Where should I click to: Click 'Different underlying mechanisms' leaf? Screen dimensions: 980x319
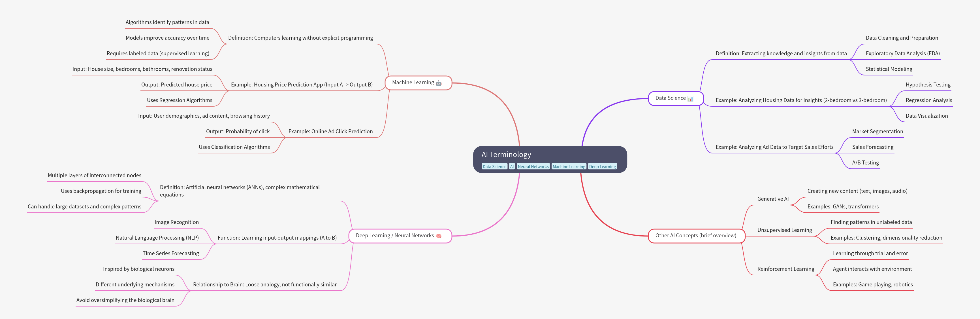click(x=135, y=285)
